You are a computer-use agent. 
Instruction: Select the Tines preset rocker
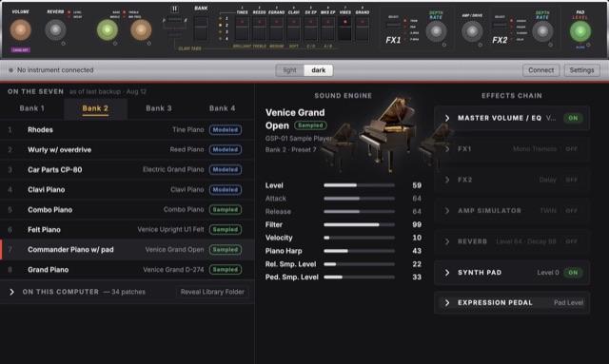coord(242,29)
